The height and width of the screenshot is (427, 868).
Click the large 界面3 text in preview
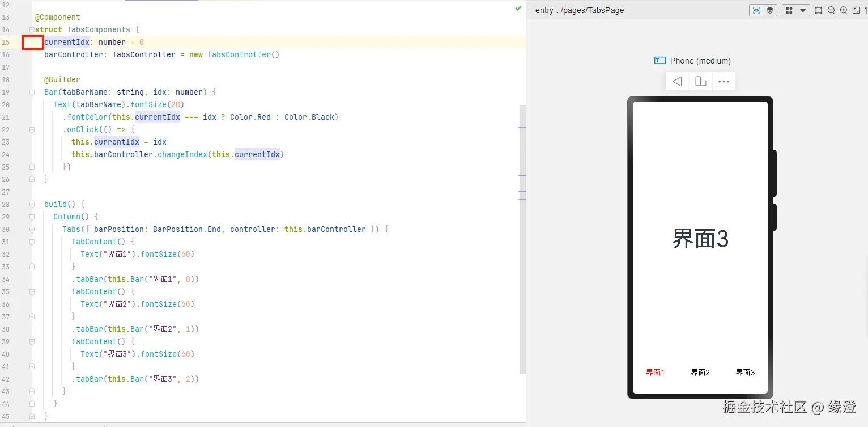coord(700,239)
